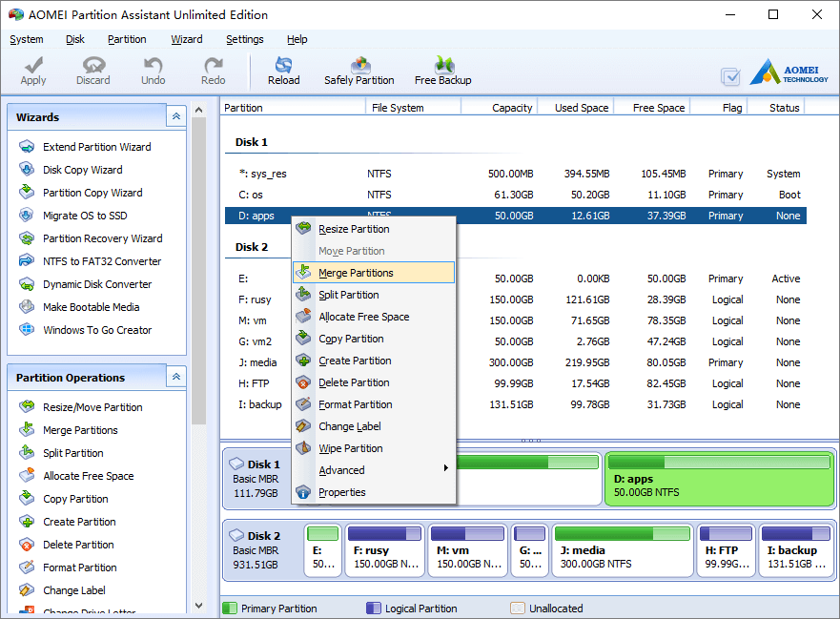This screenshot has width=840, height=619.
Task: Click Make Bootable Media wizard
Action: click(92, 307)
